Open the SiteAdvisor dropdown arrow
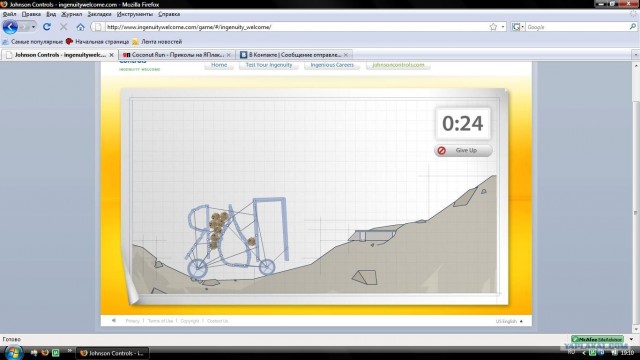640x360 pixels. coord(631,339)
